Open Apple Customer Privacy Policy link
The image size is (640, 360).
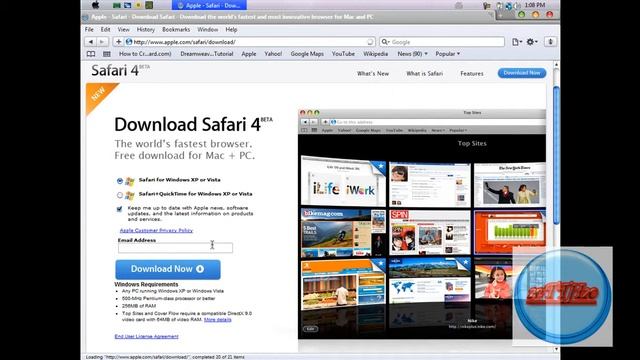156,230
